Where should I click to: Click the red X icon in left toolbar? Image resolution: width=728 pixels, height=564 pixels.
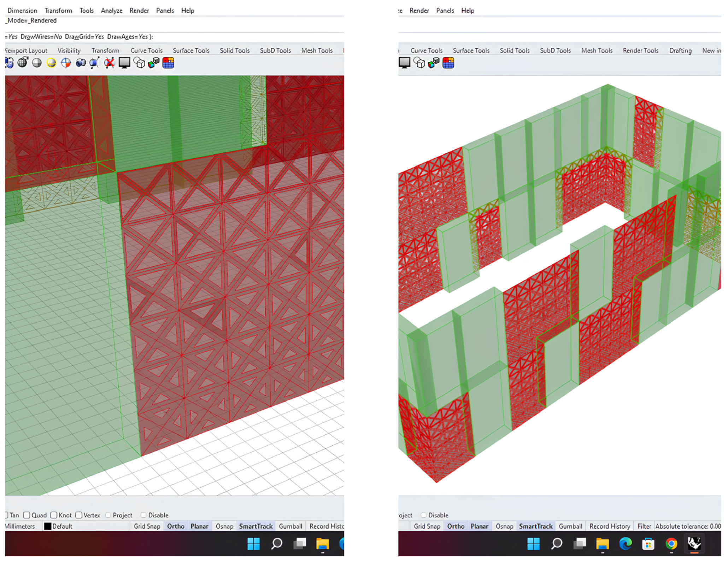(110, 63)
